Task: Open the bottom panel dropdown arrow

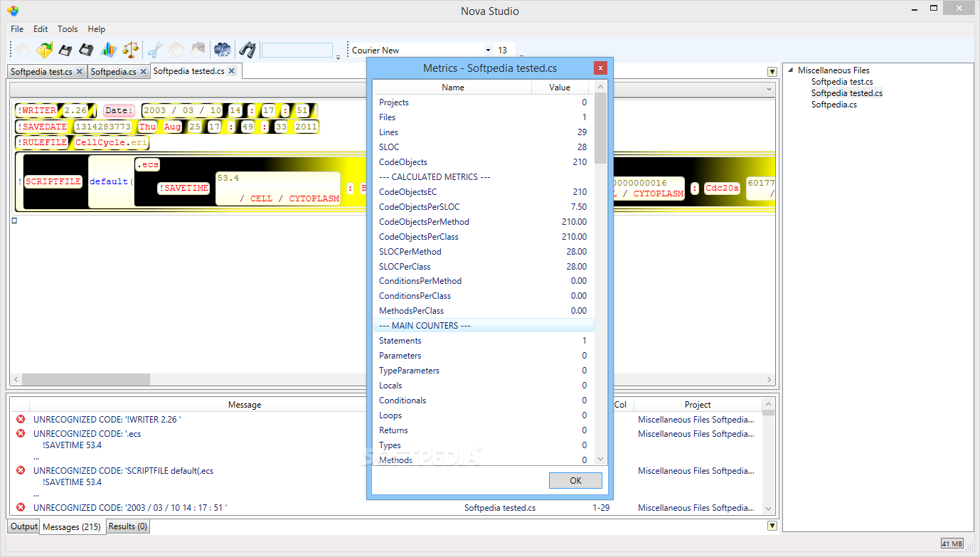Action: pyautogui.click(x=772, y=526)
